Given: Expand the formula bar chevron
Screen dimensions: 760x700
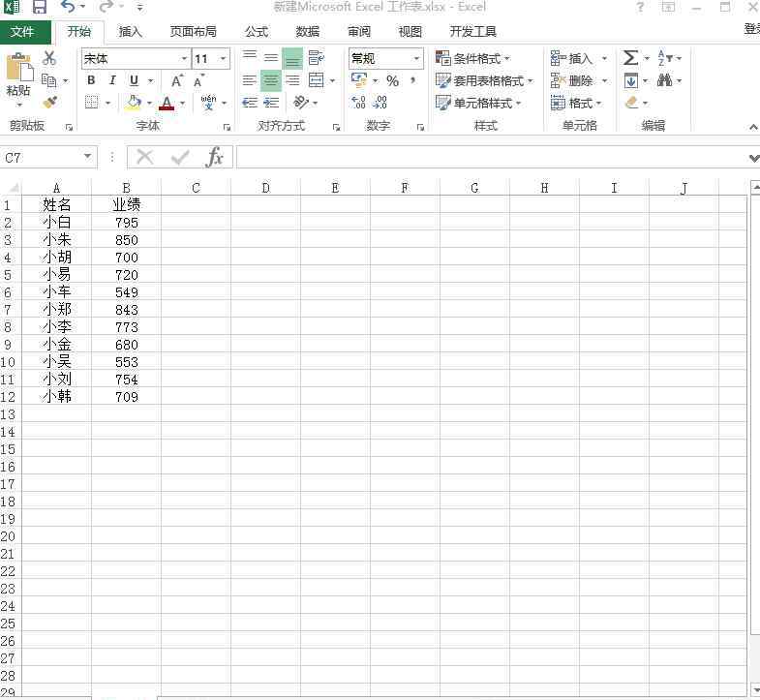Looking at the screenshot, I should pos(753,158).
